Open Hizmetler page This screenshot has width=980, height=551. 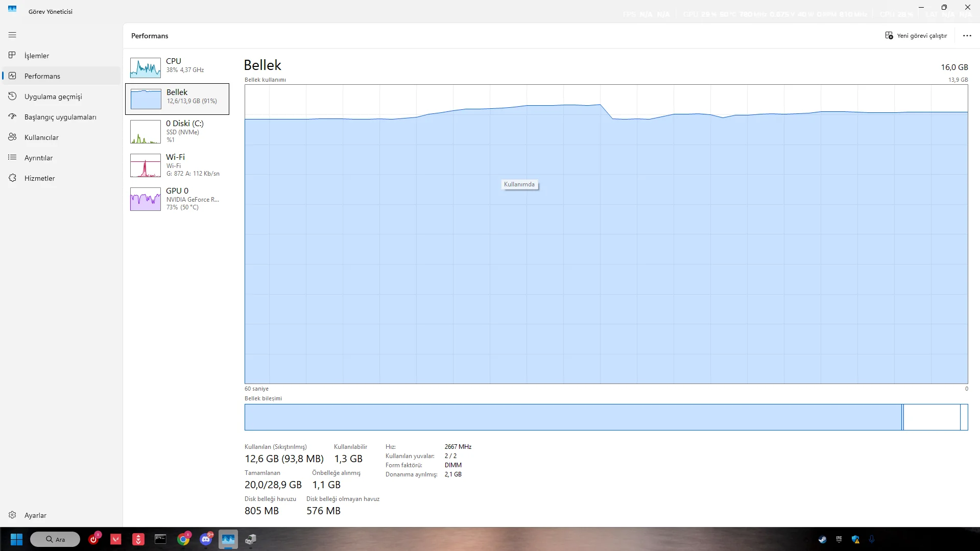click(61, 178)
